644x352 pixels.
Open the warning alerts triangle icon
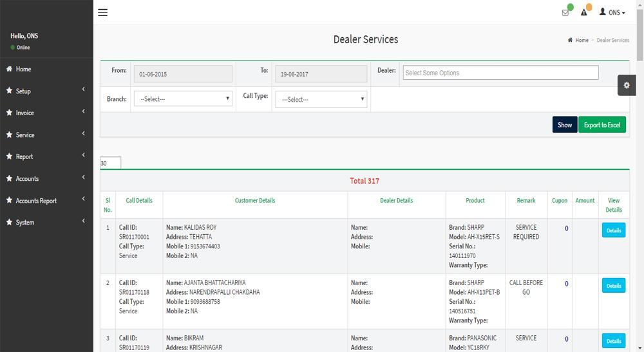[x=583, y=12]
